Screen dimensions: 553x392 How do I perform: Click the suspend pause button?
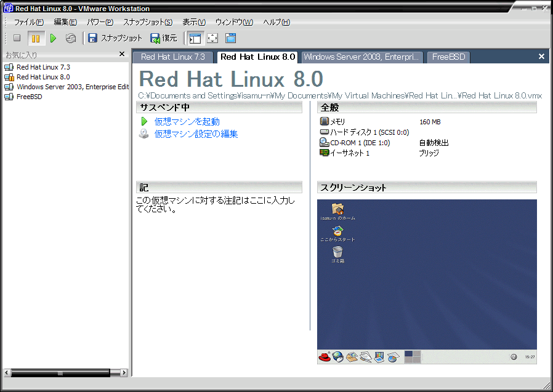tap(36, 38)
